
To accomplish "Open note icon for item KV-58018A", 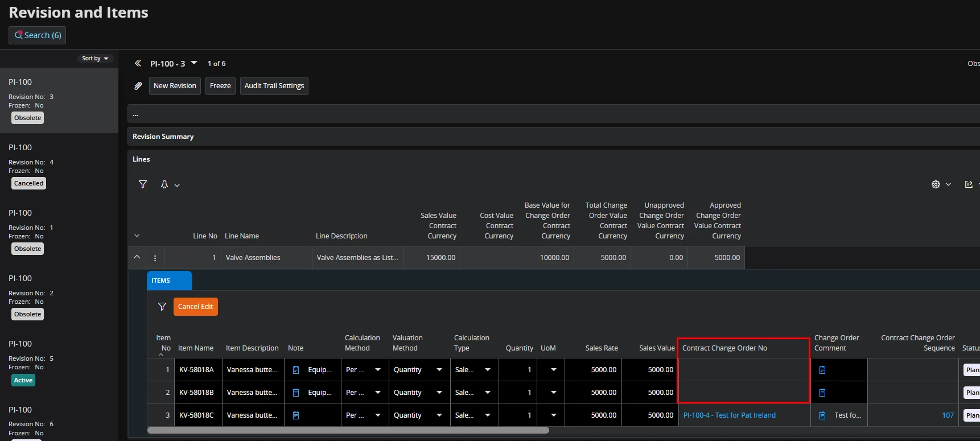I will pos(296,370).
